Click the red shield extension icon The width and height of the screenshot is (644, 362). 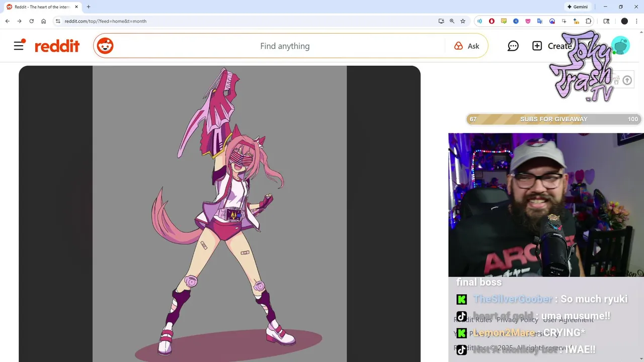click(x=492, y=21)
